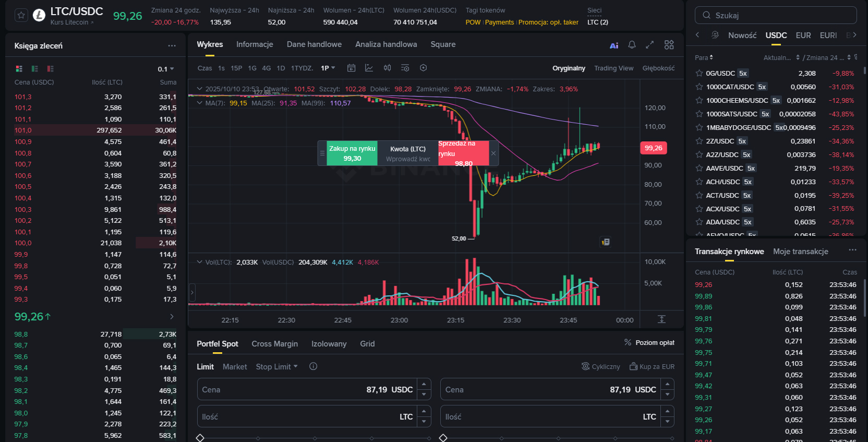Viewport: 868px width, 442px height.
Task: Open the Księga zleceń three-dot menu
Action: (172, 46)
